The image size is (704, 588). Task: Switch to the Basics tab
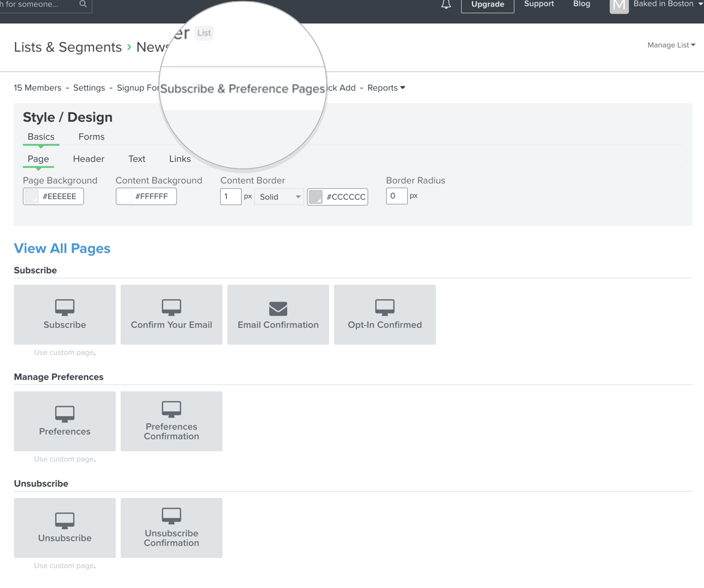click(x=41, y=137)
